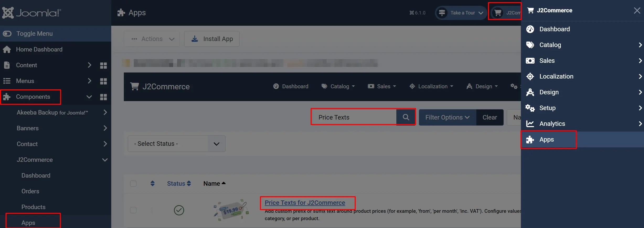Open Content dashboard grid icon

point(104,65)
